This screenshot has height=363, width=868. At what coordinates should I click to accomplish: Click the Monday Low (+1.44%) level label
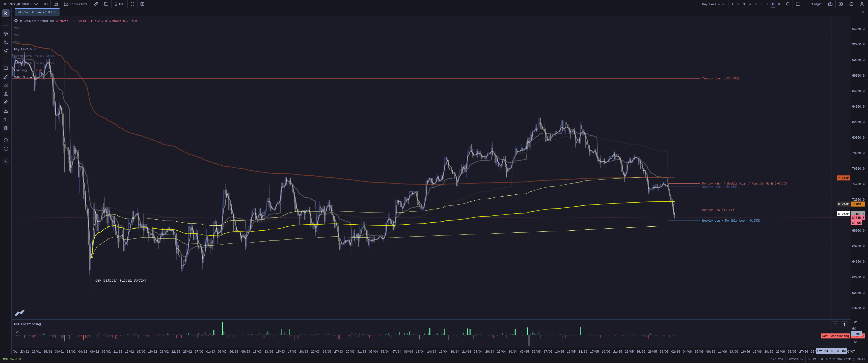click(719, 210)
